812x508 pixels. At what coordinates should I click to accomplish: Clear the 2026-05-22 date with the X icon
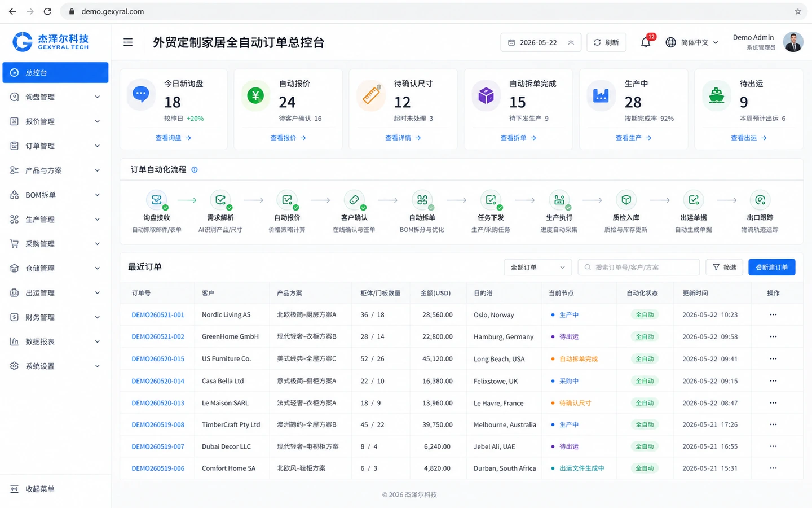(571, 42)
